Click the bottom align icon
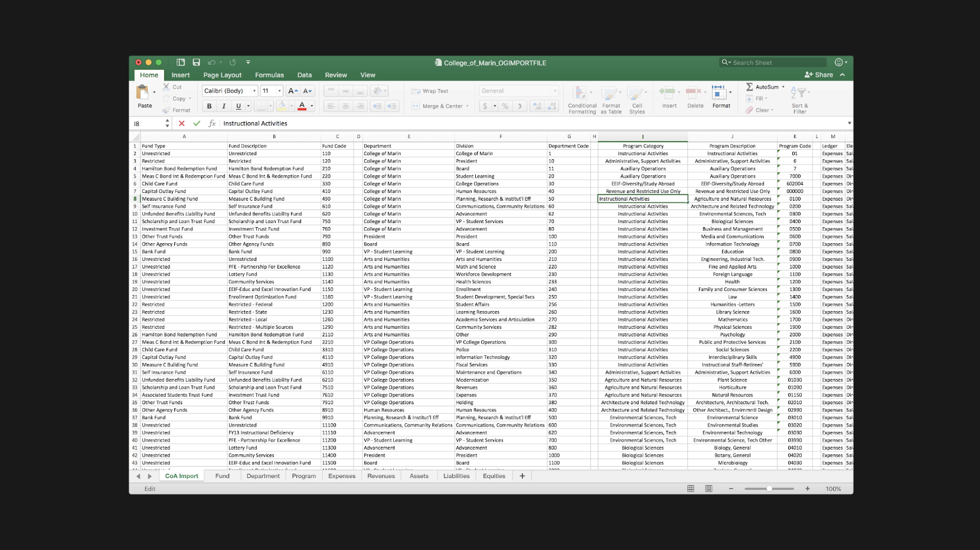This screenshot has width=980, height=550. [x=360, y=91]
